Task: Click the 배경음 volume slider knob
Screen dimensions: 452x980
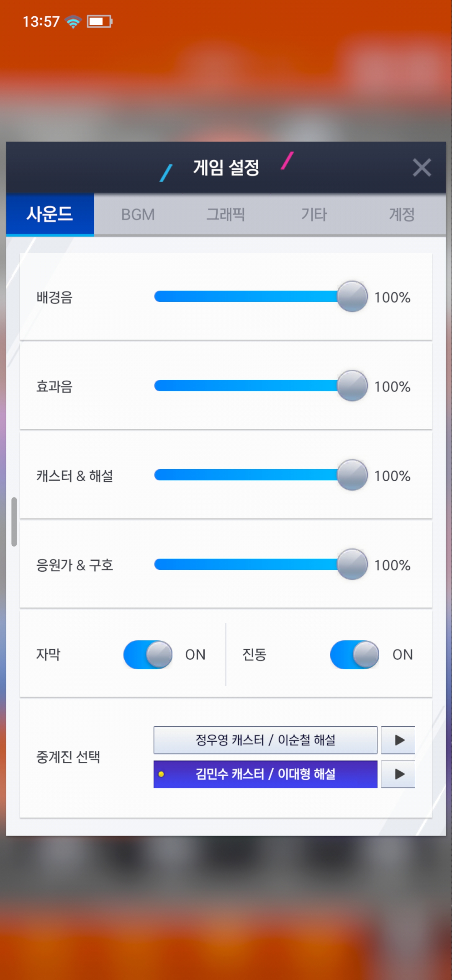Action: [352, 297]
